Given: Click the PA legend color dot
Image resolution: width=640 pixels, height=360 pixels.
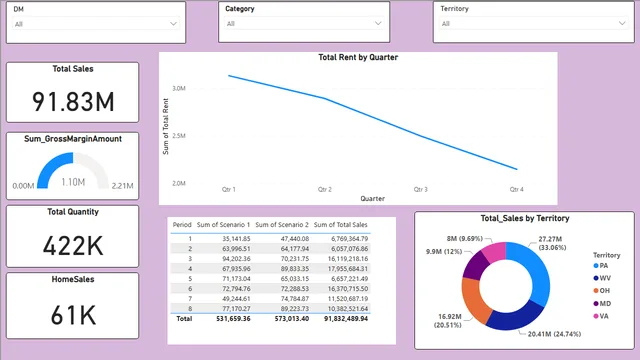Looking at the screenshot, I should click(x=596, y=266).
